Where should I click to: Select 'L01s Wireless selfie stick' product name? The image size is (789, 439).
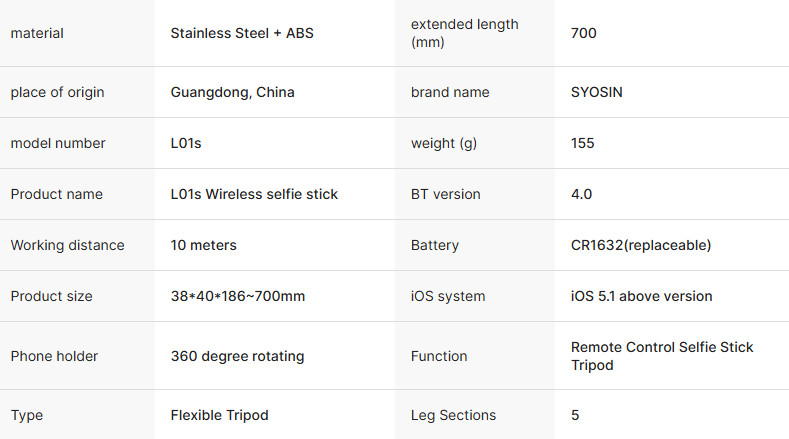point(254,194)
